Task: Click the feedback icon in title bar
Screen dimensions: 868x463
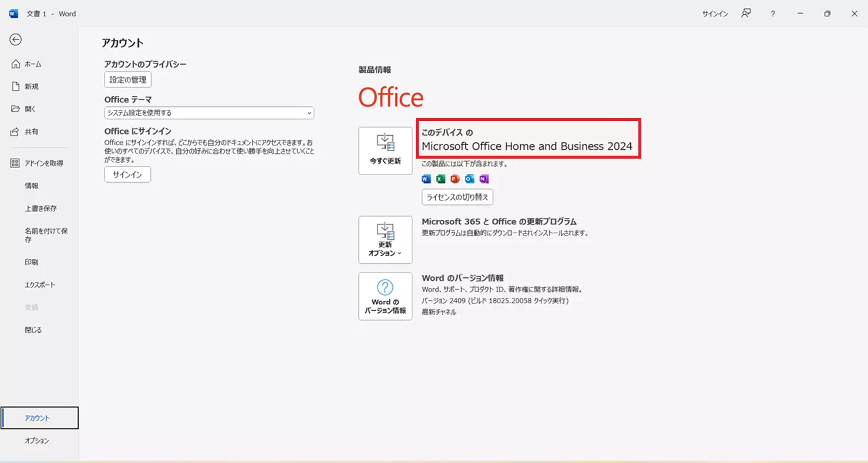Action: tap(746, 14)
